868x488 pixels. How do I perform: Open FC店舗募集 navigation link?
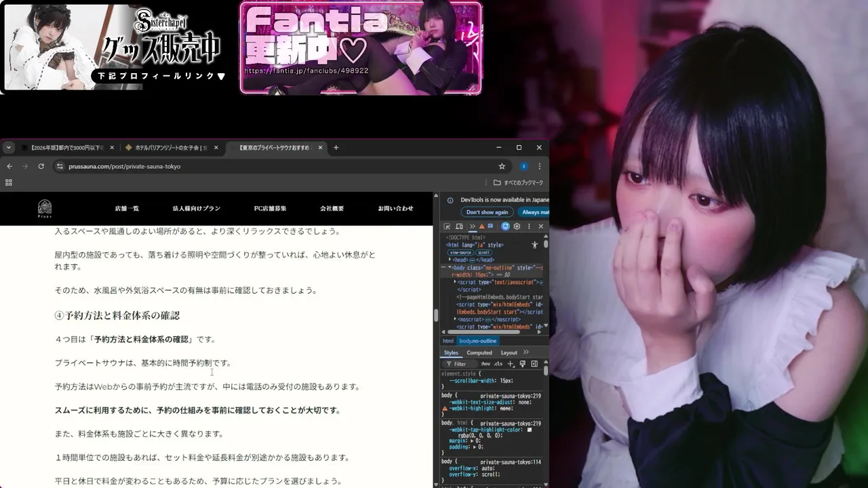tap(271, 209)
